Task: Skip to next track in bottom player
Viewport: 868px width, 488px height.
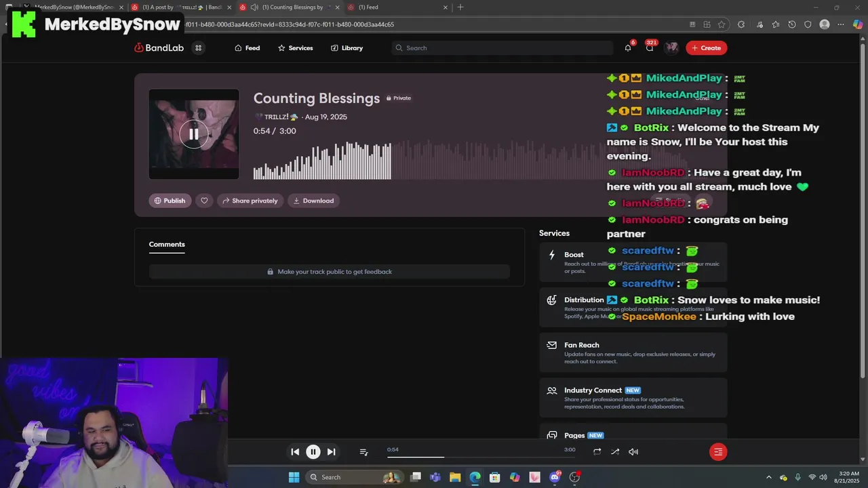Action: [x=331, y=452]
